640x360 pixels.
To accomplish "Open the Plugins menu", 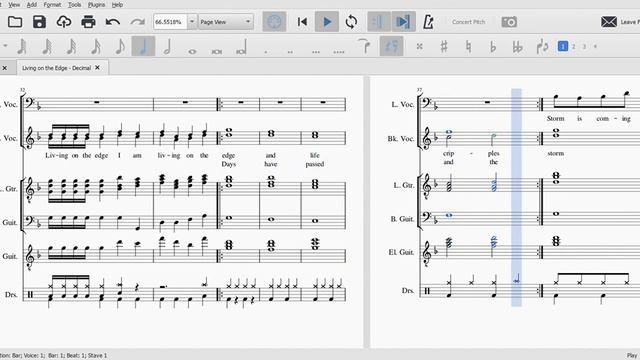I will click(x=96, y=5).
